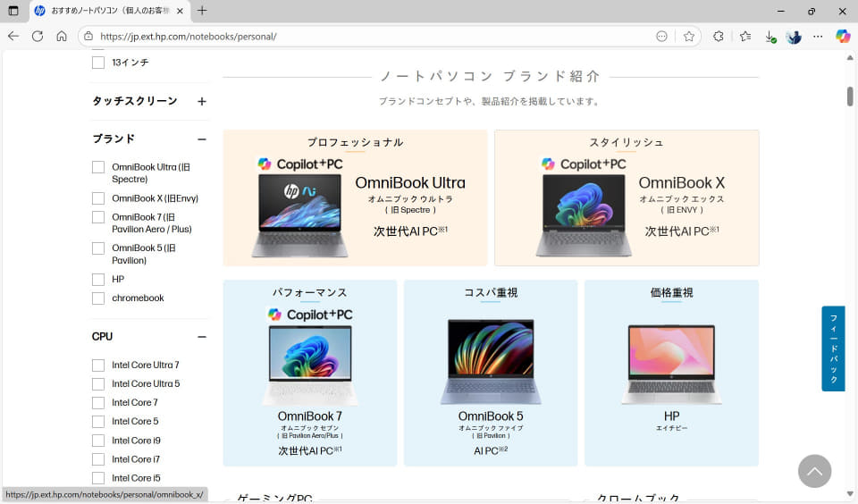The height and width of the screenshot is (504, 858).
Task: Click the page vertical scrollbar thumb
Action: click(x=850, y=97)
